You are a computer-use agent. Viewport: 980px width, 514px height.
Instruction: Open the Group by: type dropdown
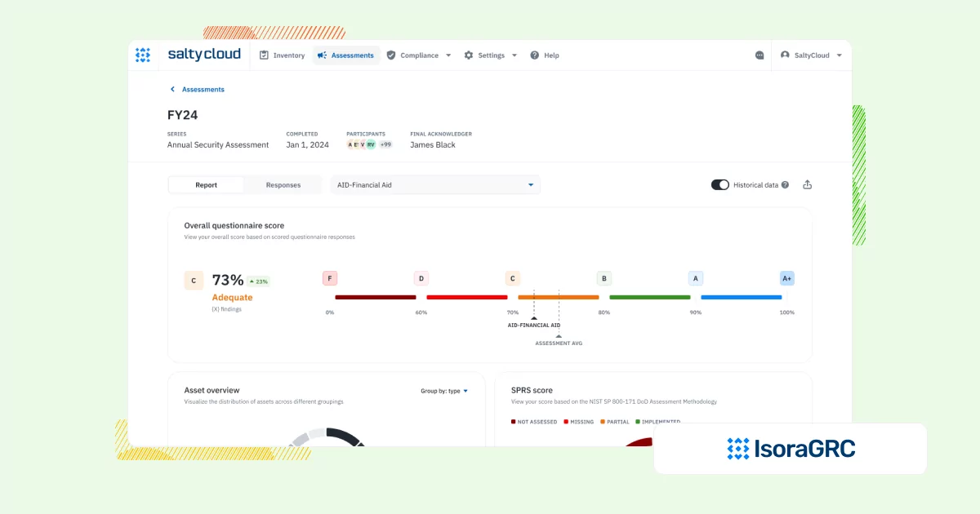tap(444, 391)
